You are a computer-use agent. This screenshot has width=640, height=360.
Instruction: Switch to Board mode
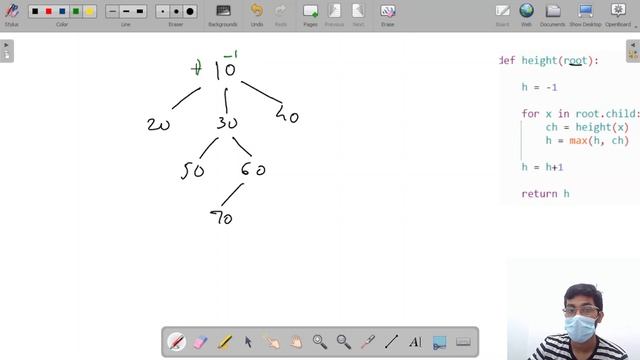coord(502,15)
